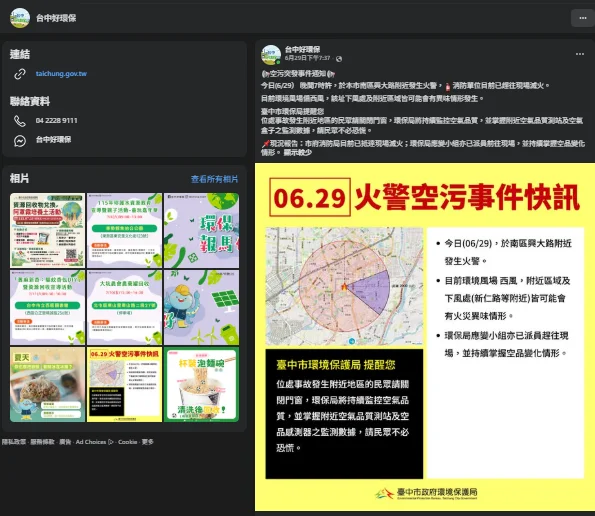Viewport: 595px width, 516px height.
Task: Open the 環保報馬 photo thumbnail
Action: click(201, 230)
